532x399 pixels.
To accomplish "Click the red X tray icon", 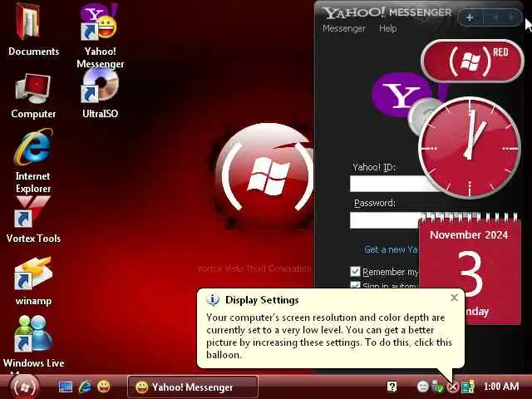I will pyautogui.click(x=452, y=387).
